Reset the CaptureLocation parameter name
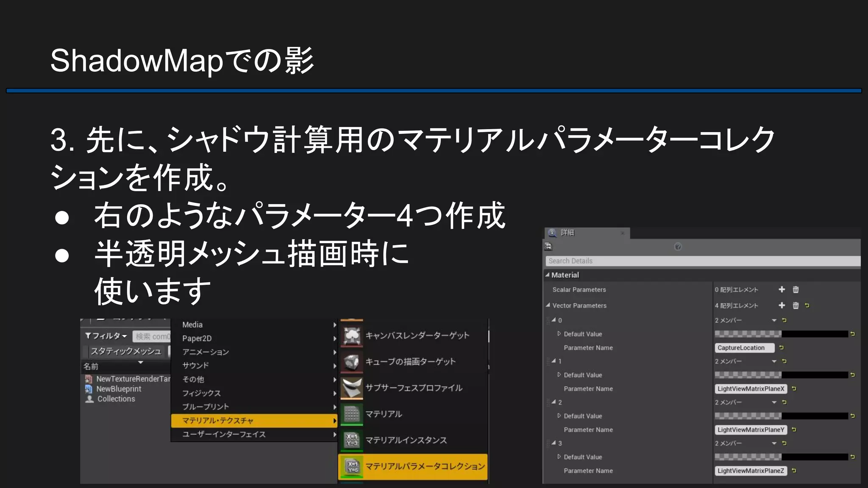 pos(782,348)
